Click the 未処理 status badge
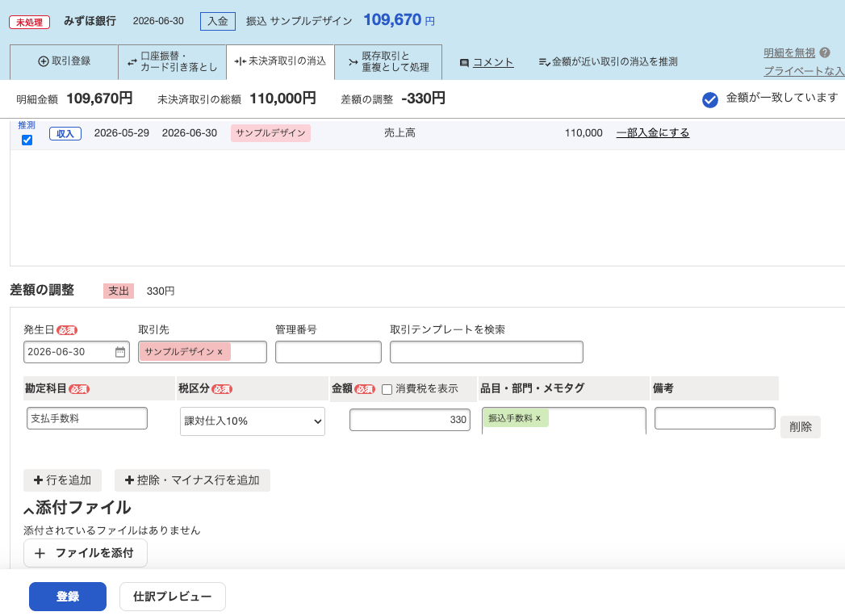This screenshot has width=845, height=616. pos(30,23)
